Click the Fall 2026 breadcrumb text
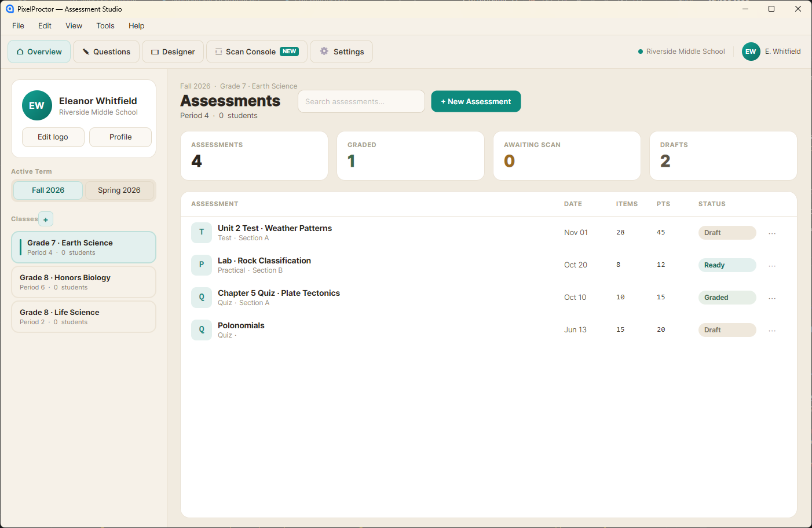This screenshot has width=812, height=528. click(x=195, y=86)
